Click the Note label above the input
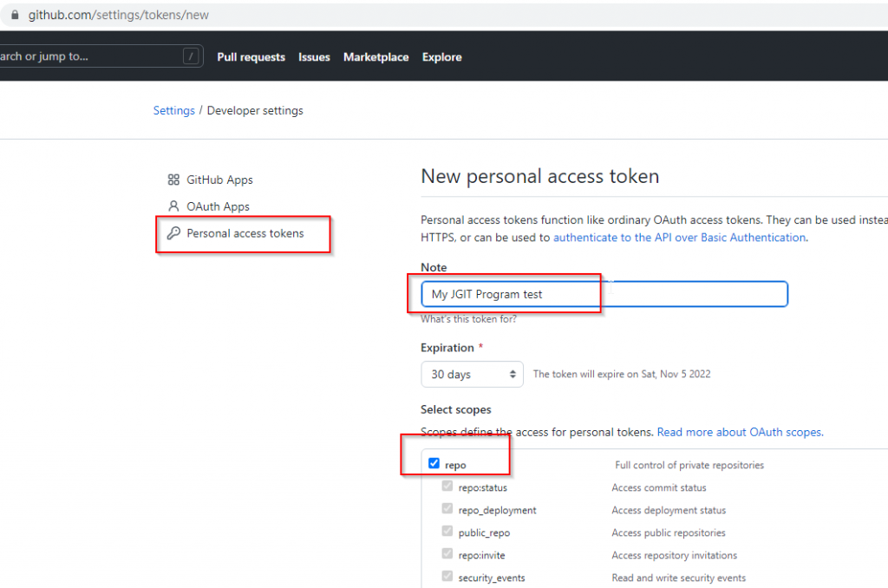The height and width of the screenshot is (588, 888). point(434,267)
